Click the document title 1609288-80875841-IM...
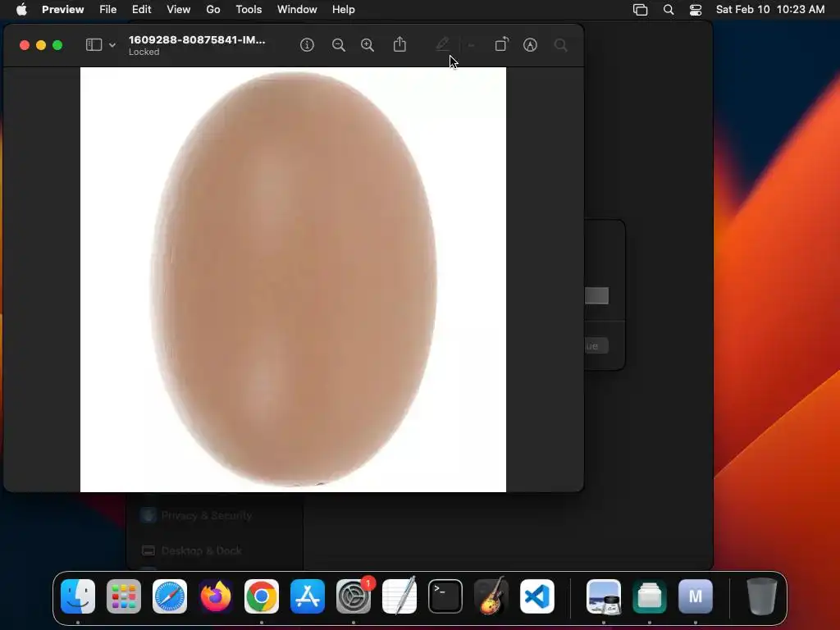 coord(197,39)
